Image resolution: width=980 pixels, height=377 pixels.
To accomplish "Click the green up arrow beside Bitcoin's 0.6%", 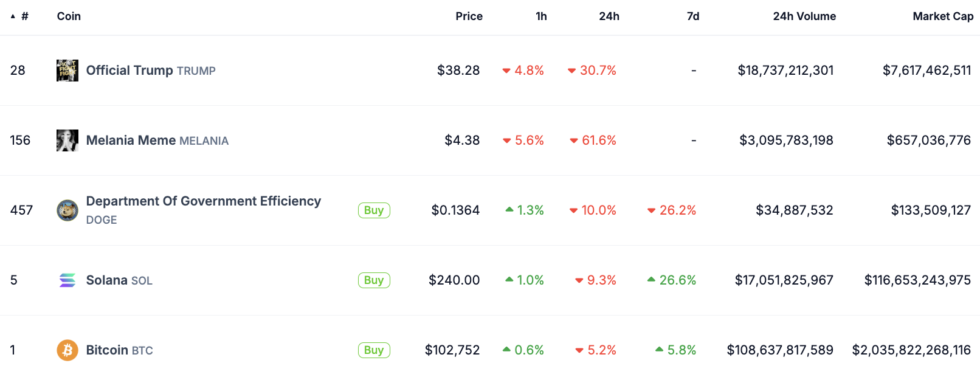I will (506, 350).
